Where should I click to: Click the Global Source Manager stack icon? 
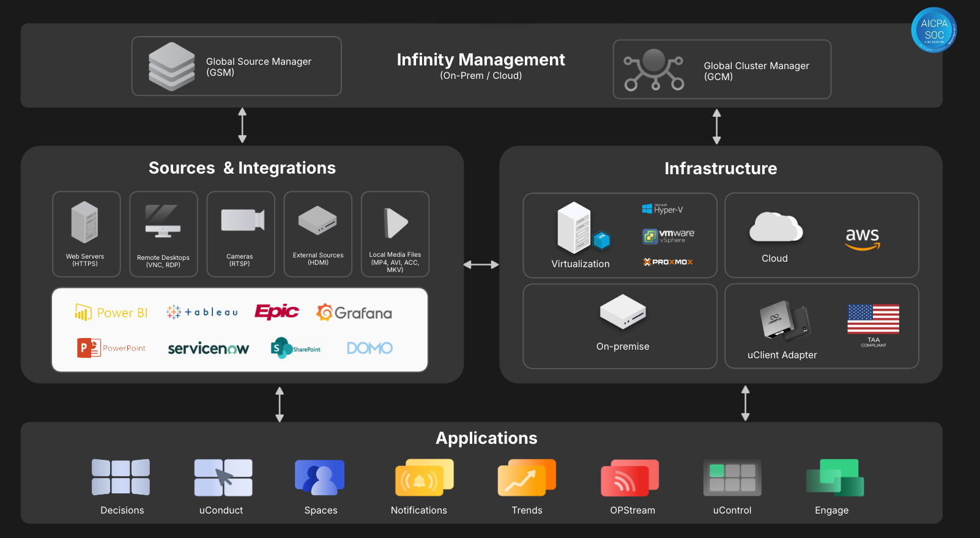point(172,66)
